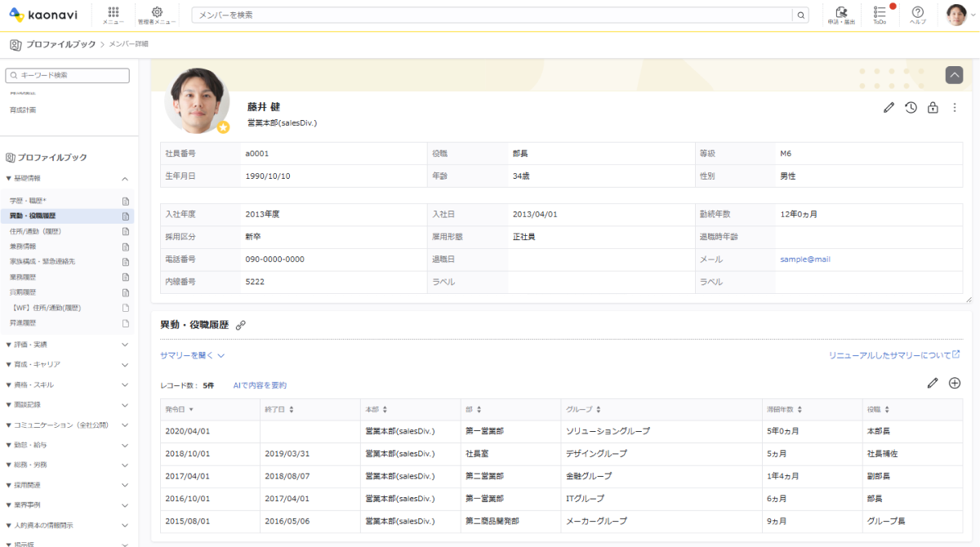Click the lock icon in profile header
Image resolution: width=980 pixels, height=547 pixels.
[933, 108]
